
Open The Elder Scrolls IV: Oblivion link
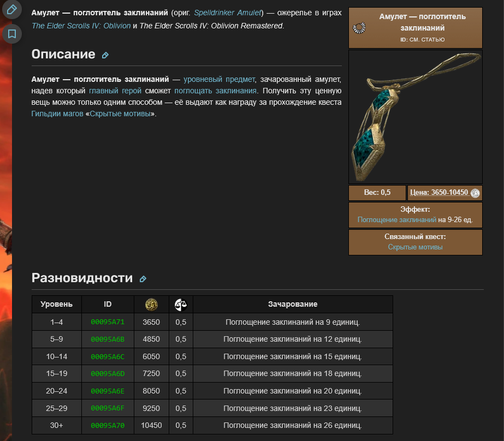(81, 26)
